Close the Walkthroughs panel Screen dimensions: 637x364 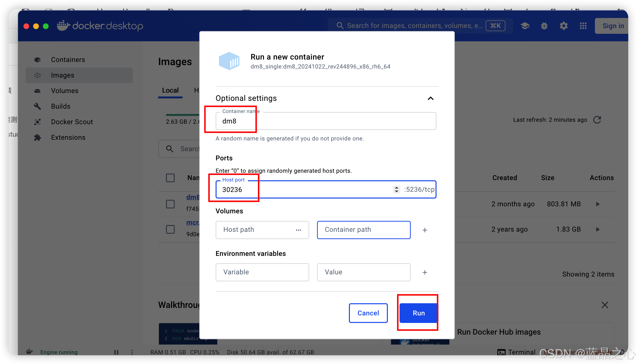pyautogui.click(x=605, y=305)
